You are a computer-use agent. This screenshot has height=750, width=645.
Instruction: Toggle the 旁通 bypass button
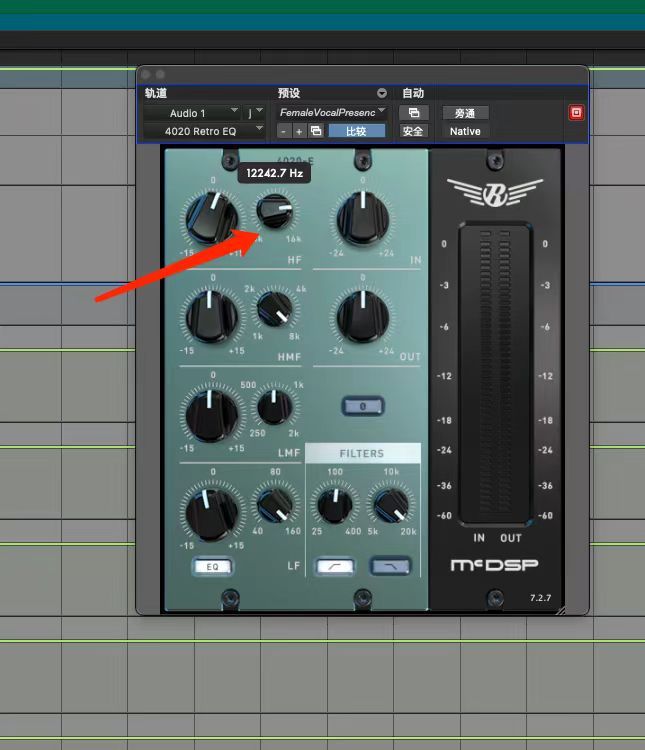[x=465, y=113]
